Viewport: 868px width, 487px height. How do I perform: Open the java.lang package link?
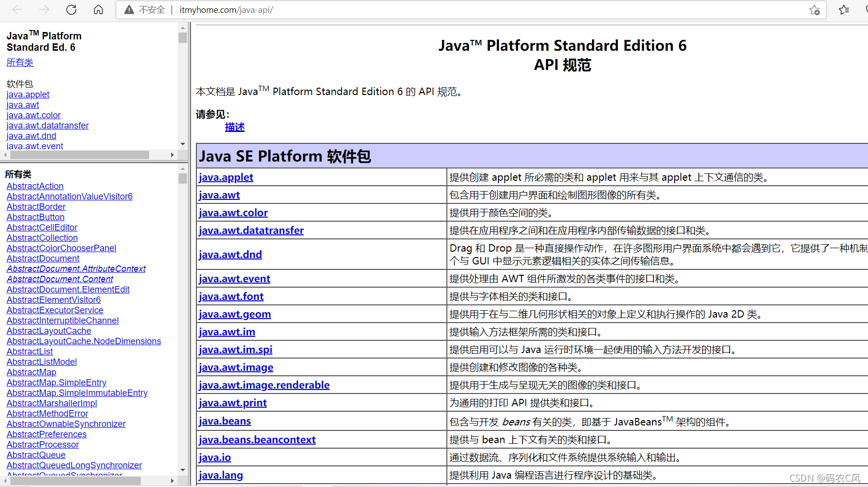pyautogui.click(x=221, y=475)
